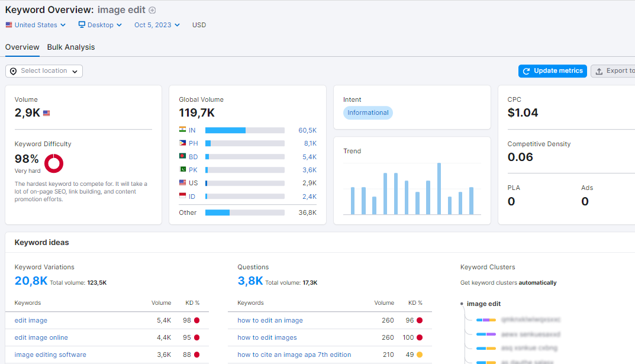This screenshot has width=635, height=364.
Task: Click the red keyword difficulty donut chart
Action: (x=54, y=163)
